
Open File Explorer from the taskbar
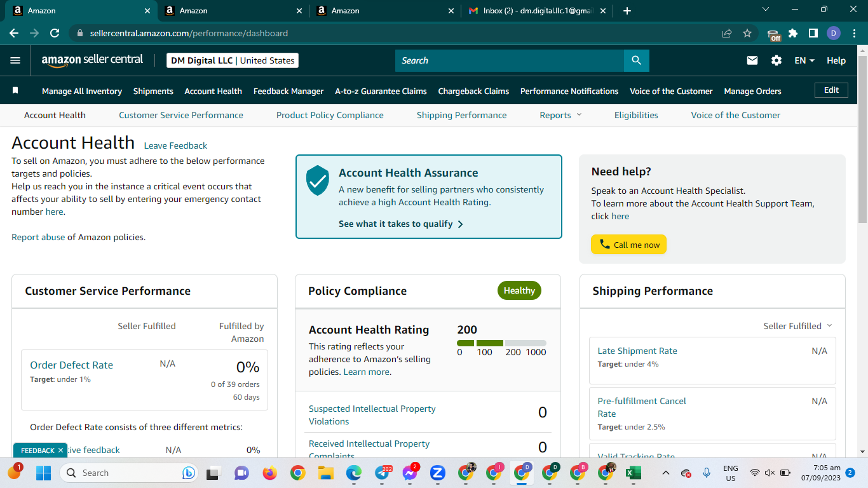click(x=326, y=473)
